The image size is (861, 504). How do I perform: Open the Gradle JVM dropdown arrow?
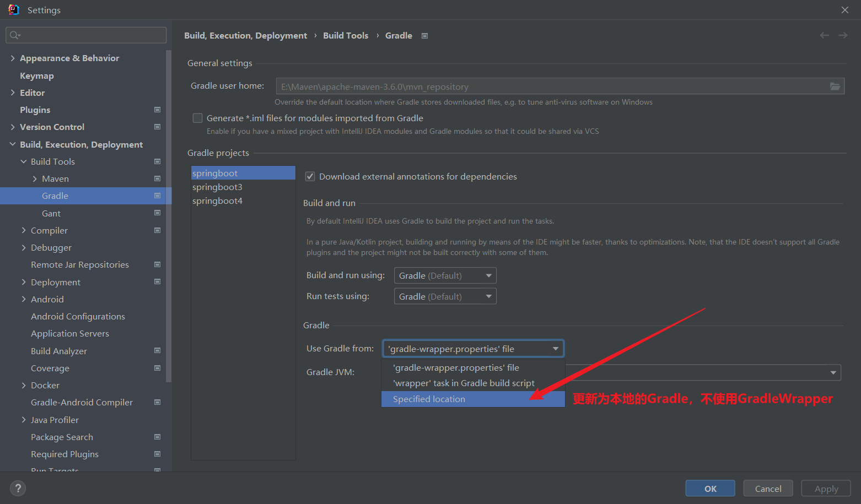tap(833, 373)
